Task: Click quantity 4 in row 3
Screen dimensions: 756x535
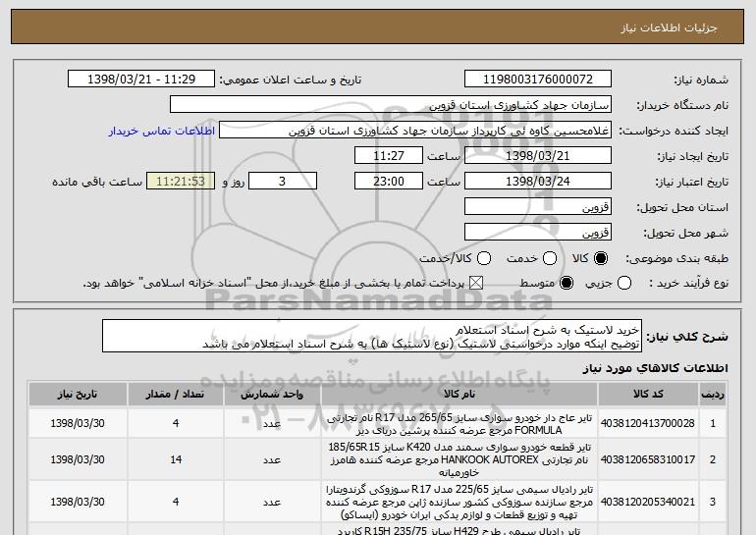Action: (x=176, y=502)
